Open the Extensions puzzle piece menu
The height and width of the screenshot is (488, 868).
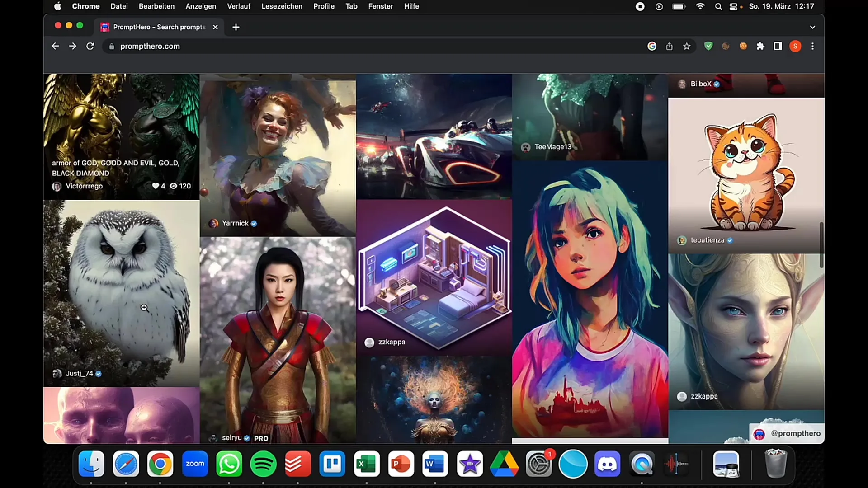point(760,46)
